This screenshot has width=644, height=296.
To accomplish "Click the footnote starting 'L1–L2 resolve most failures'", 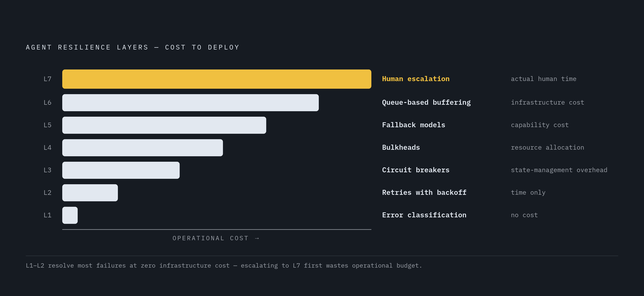I will (224, 266).
